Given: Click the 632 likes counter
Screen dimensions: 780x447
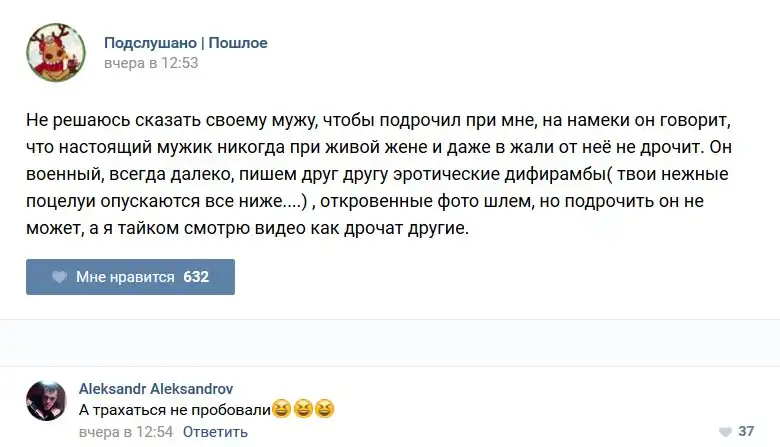Looking at the screenshot, I should (x=196, y=277).
